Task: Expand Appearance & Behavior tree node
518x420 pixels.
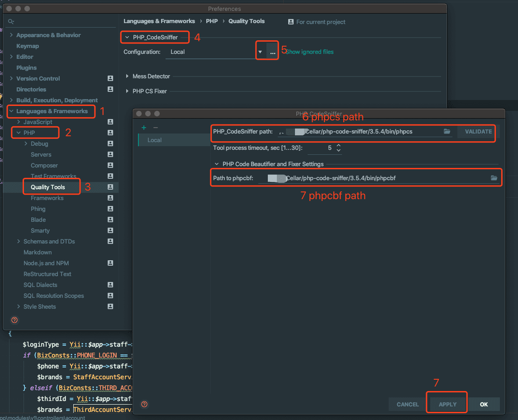Action: coord(12,35)
